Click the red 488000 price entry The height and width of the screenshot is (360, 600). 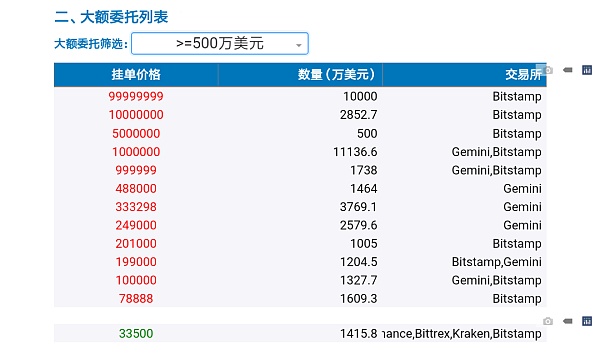click(136, 189)
